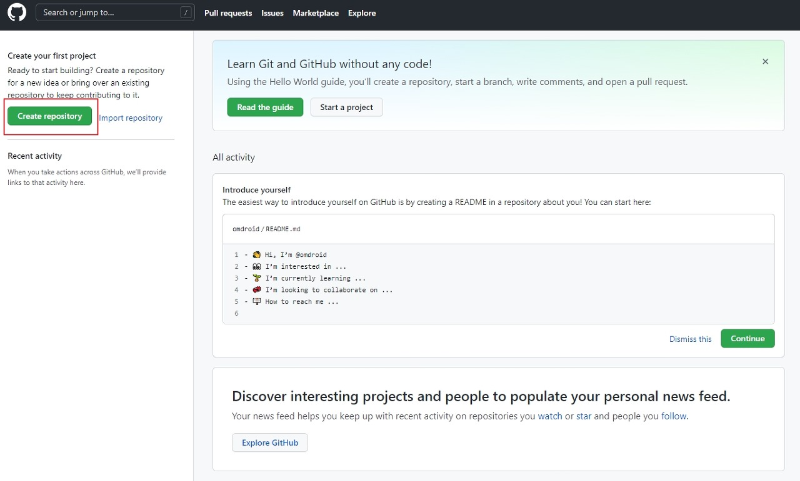Viewport: 800px width, 481px height.
Task: Close the Learn Git and GitHub banner
Action: point(765,62)
